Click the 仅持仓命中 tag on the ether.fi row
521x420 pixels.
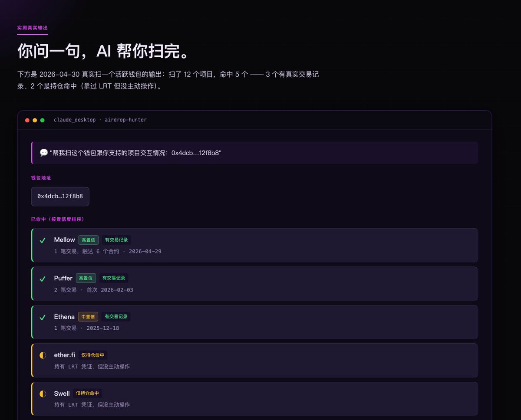point(93,355)
